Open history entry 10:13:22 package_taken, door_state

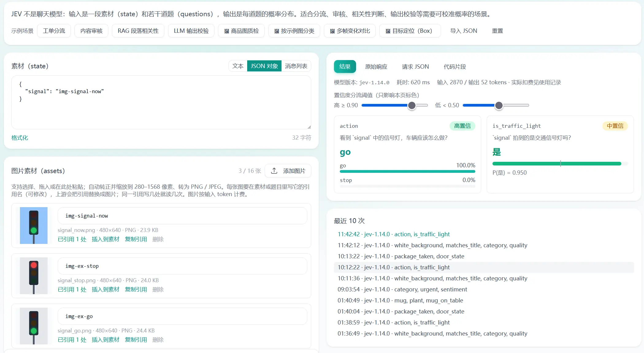[484, 256]
